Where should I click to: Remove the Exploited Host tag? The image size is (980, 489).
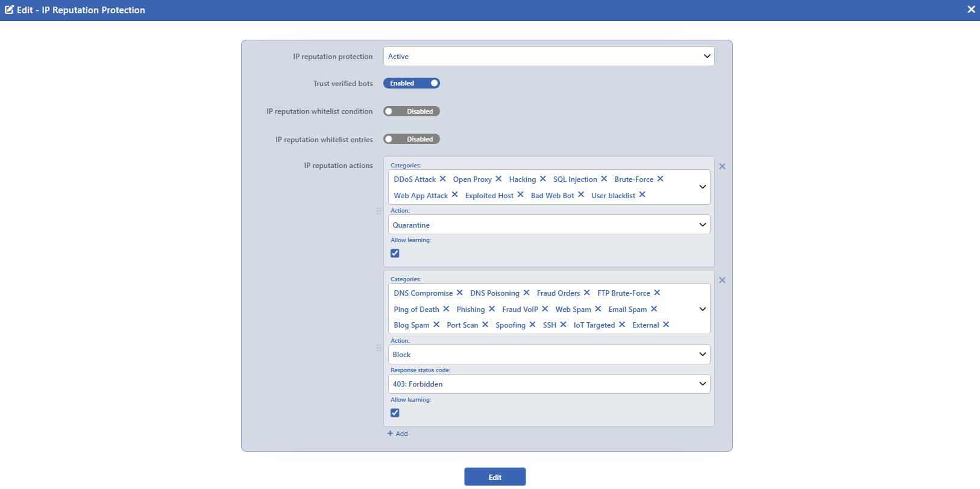click(x=520, y=195)
